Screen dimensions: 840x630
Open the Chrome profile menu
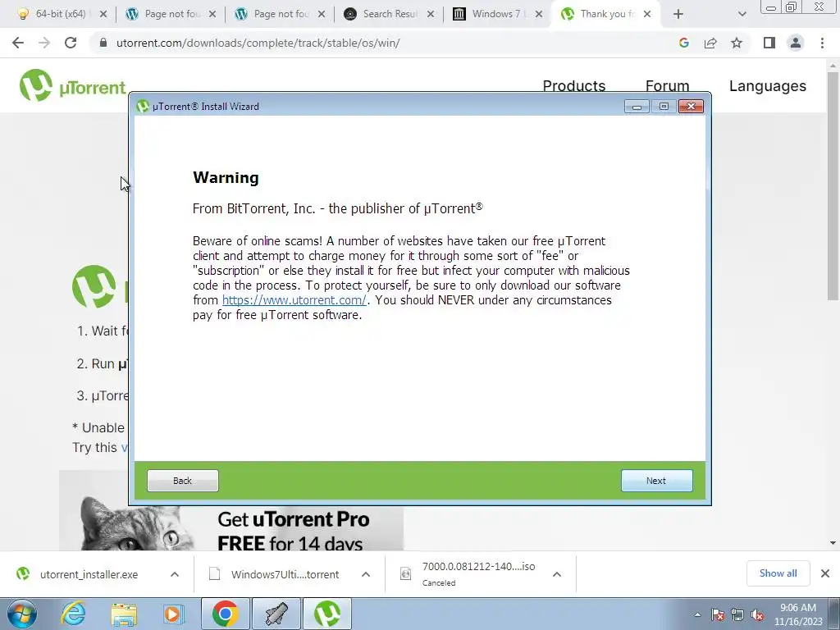coord(796,43)
